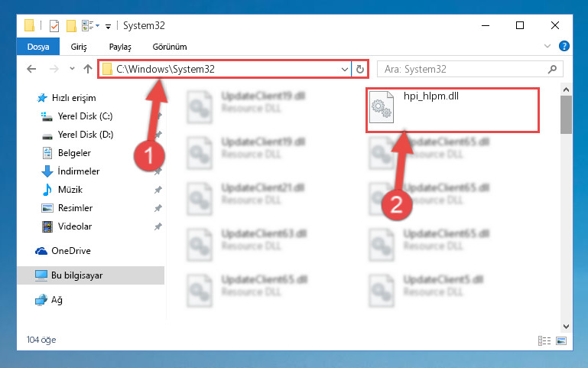Open the Quick Access Toolbar customize dropdown
The image size is (588, 368).
pyautogui.click(x=108, y=26)
